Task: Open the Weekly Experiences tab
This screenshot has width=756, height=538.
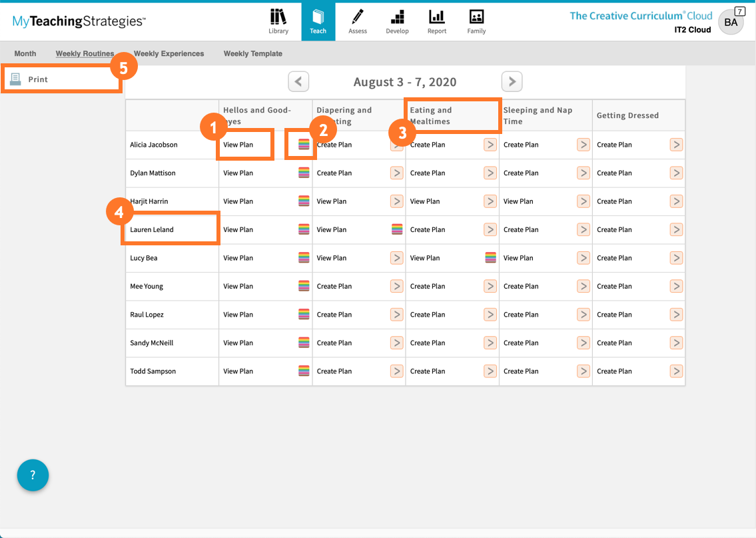Action: 169,53
